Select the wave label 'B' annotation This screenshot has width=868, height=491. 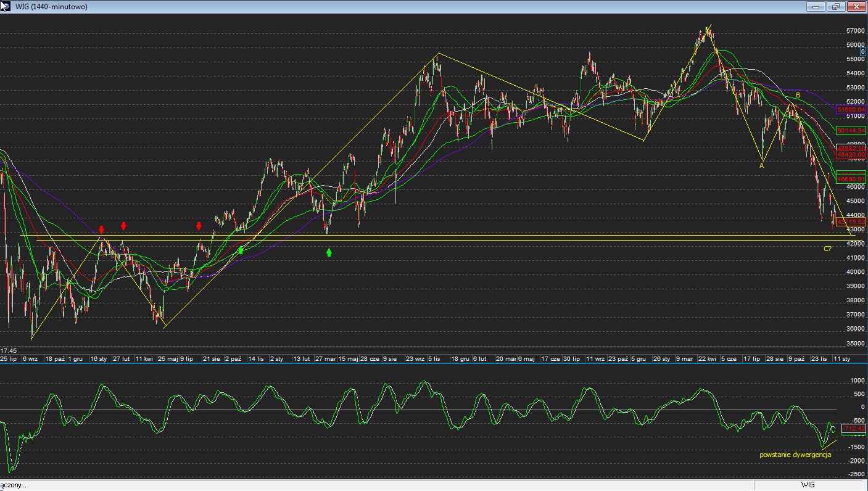coord(798,96)
